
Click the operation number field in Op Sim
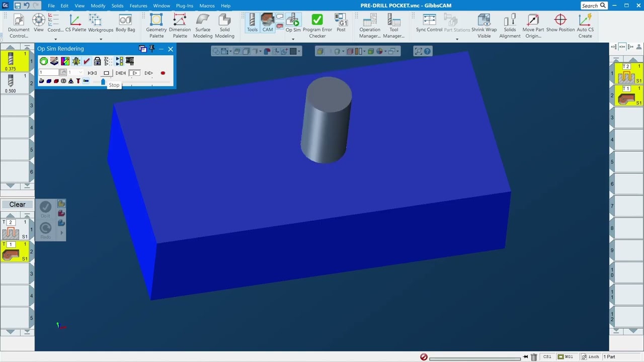coord(49,72)
